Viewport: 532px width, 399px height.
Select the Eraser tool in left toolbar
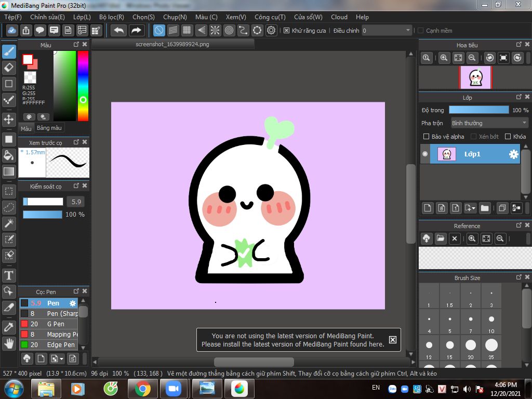point(9,68)
